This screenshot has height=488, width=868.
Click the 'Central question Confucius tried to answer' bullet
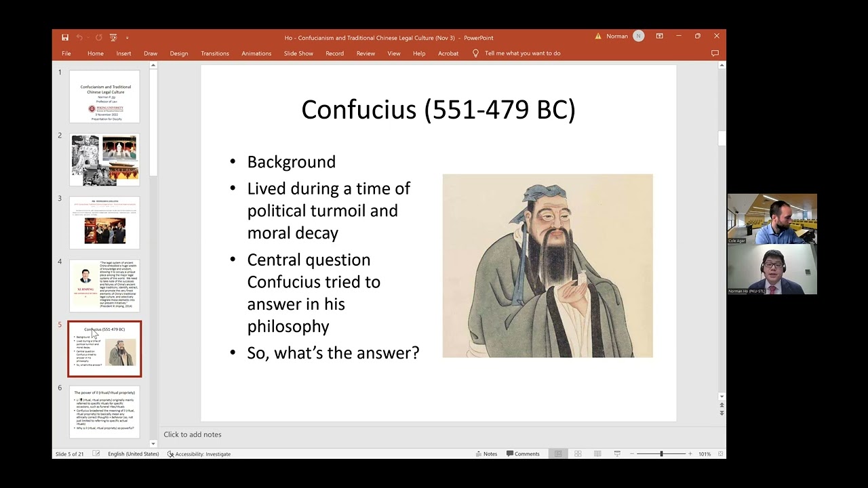coord(314,293)
